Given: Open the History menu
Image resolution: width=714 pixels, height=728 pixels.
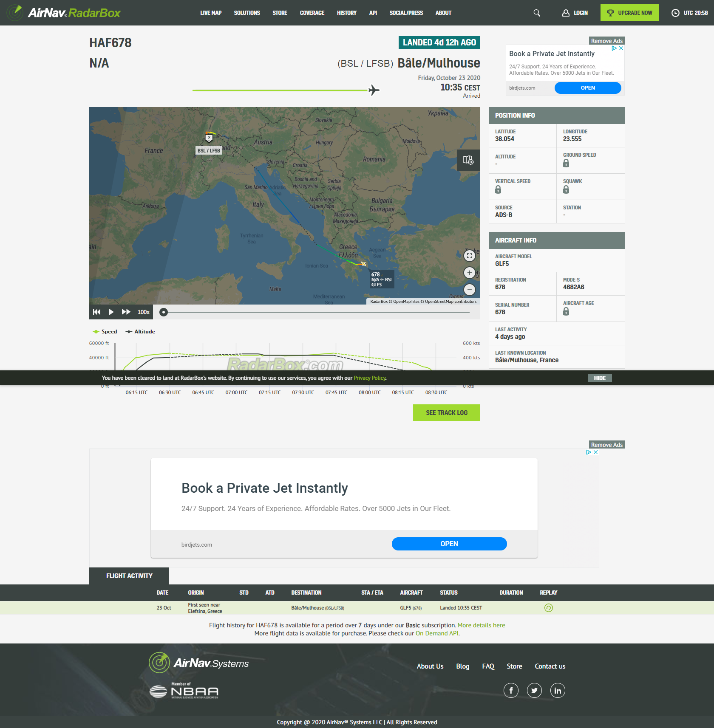Looking at the screenshot, I should [346, 13].
